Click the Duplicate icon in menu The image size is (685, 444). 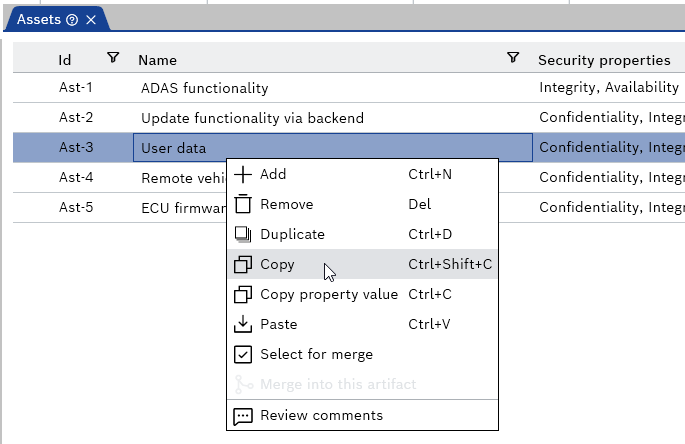(x=243, y=234)
